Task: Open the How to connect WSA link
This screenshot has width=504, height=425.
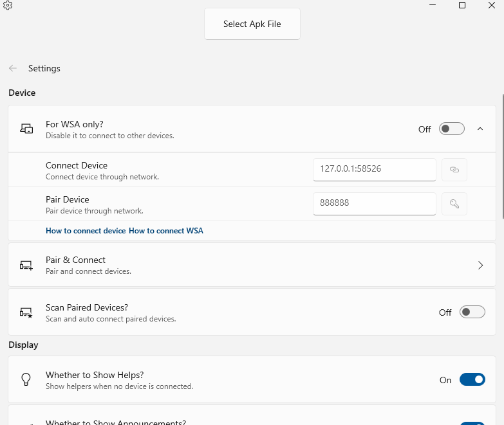Action: (166, 231)
